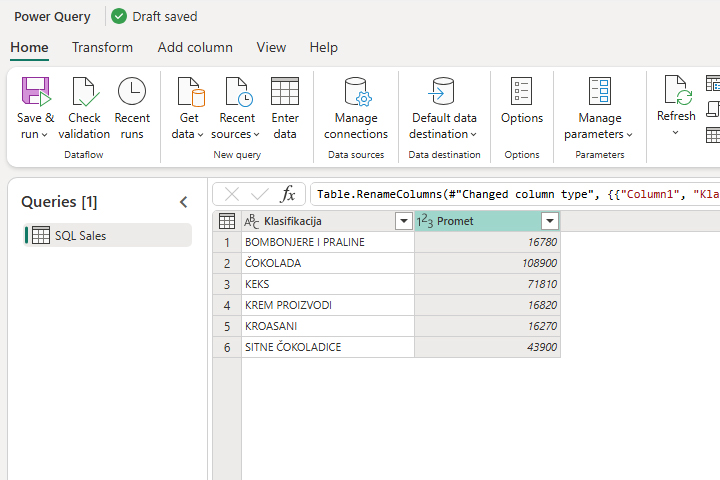Select the SQL Sales query
Image resolution: width=720 pixels, height=480 pixels.
tap(108, 235)
